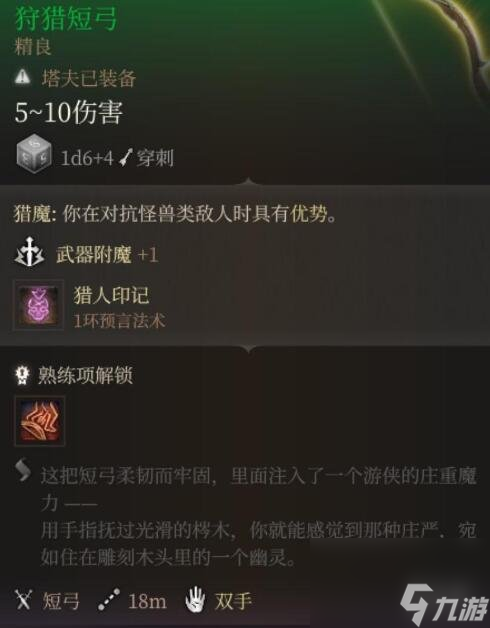Click the crossed swords shortbow type icon
490x628 pixels.
pos(23,599)
